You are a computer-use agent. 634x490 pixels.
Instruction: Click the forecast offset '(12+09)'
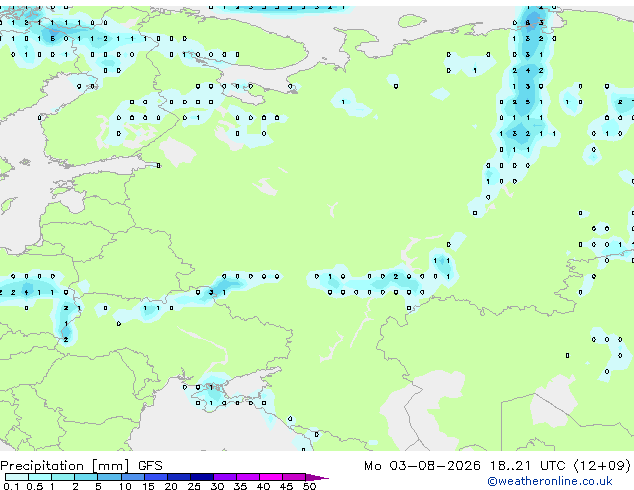[602, 466]
